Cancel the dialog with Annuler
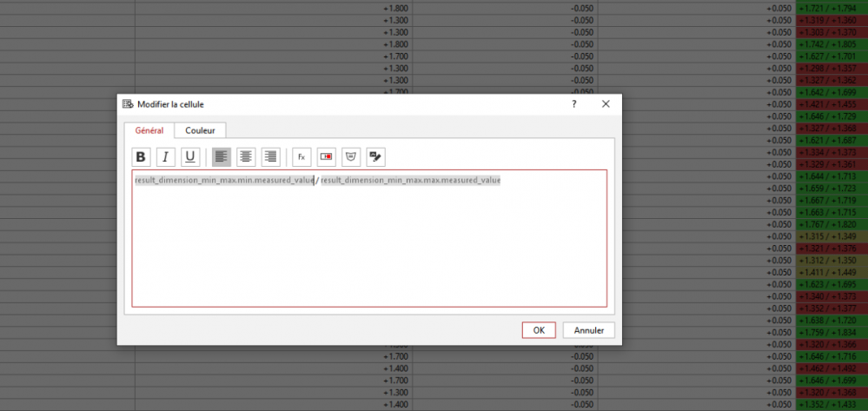868x411 pixels. pyautogui.click(x=588, y=330)
